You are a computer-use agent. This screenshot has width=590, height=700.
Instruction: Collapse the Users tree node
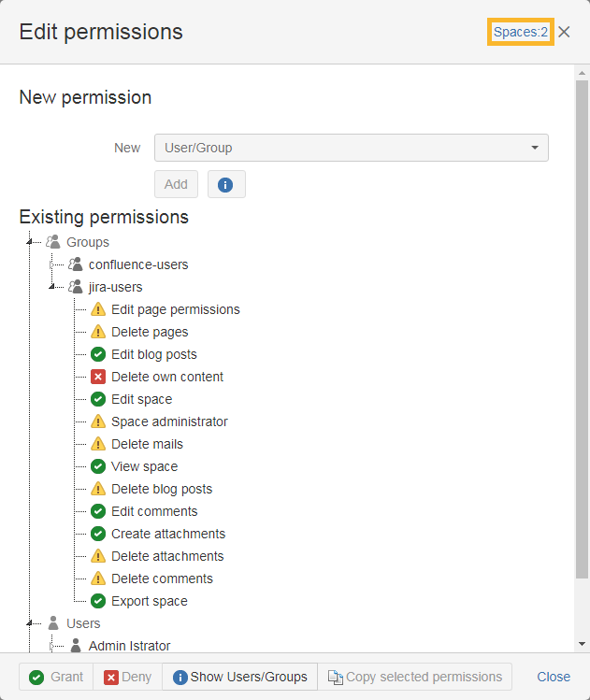coord(30,623)
